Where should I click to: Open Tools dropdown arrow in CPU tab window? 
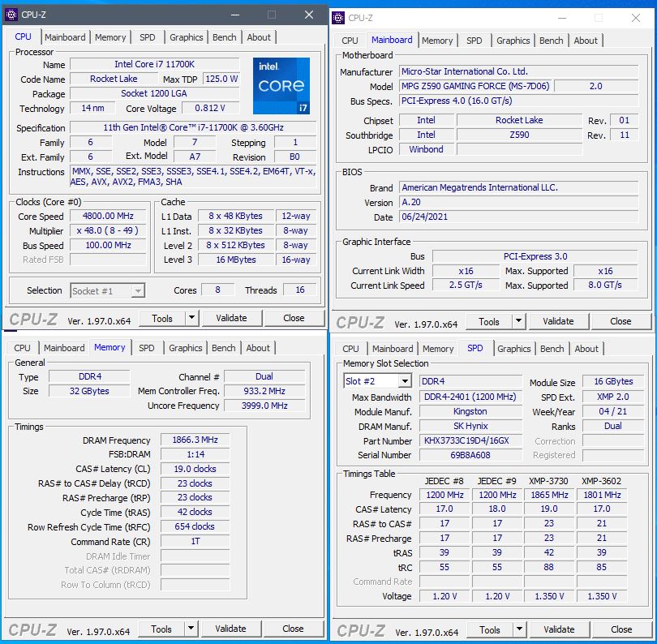(191, 318)
